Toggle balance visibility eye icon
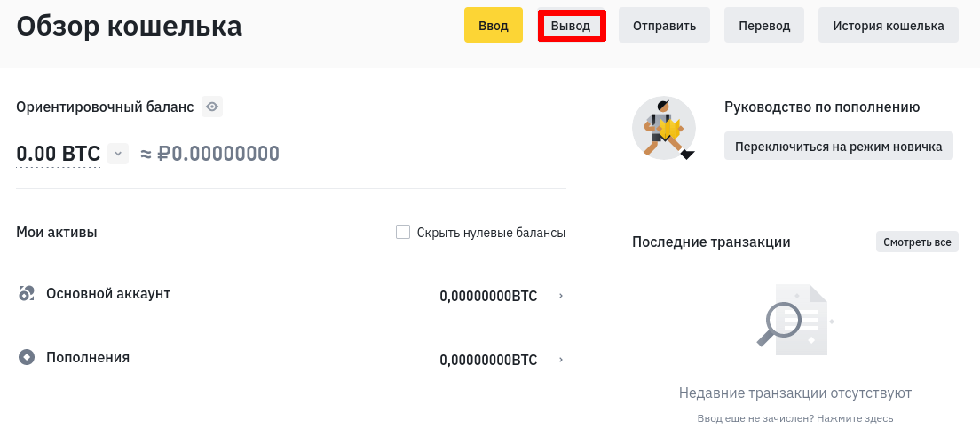 pyautogui.click(x=211, y=107)
